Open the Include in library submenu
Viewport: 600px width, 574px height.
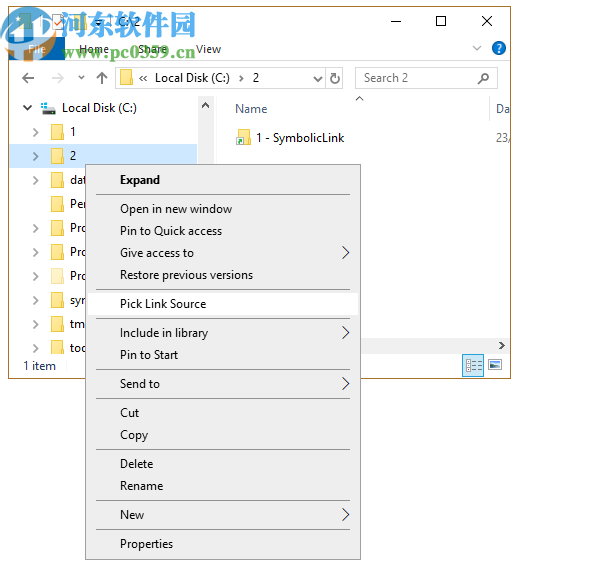[x=223, y=333]
